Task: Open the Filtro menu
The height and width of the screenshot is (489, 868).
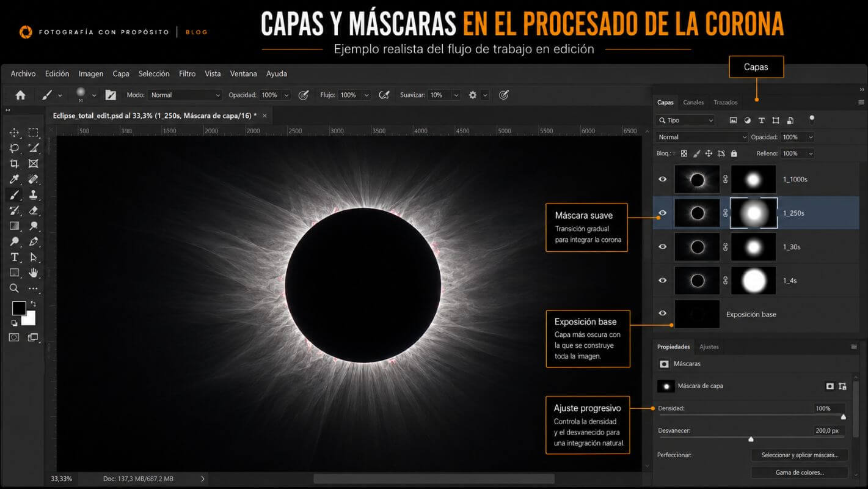Action: point(188,73)
